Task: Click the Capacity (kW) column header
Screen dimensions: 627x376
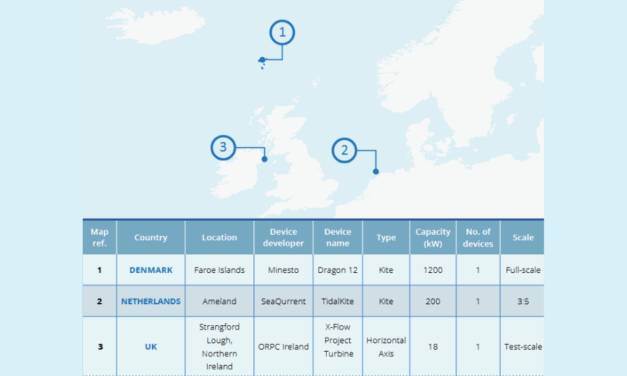Action: pyautogui.click(x=433, y=237)
